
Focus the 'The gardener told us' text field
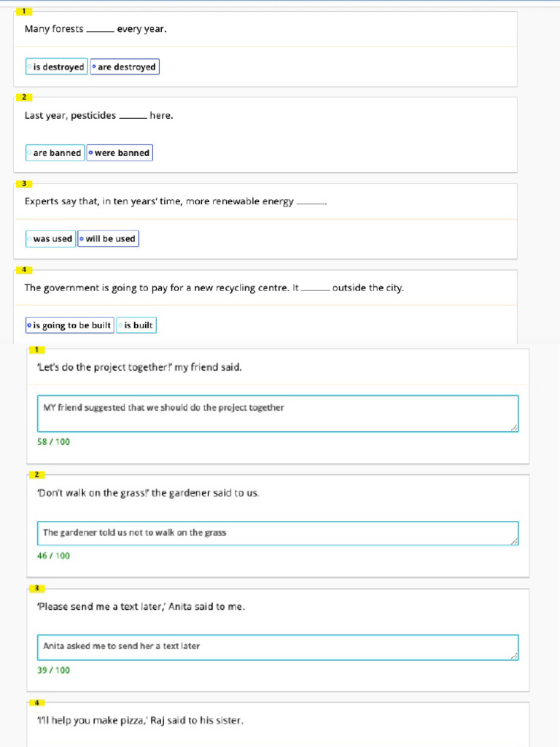(277, 533)
